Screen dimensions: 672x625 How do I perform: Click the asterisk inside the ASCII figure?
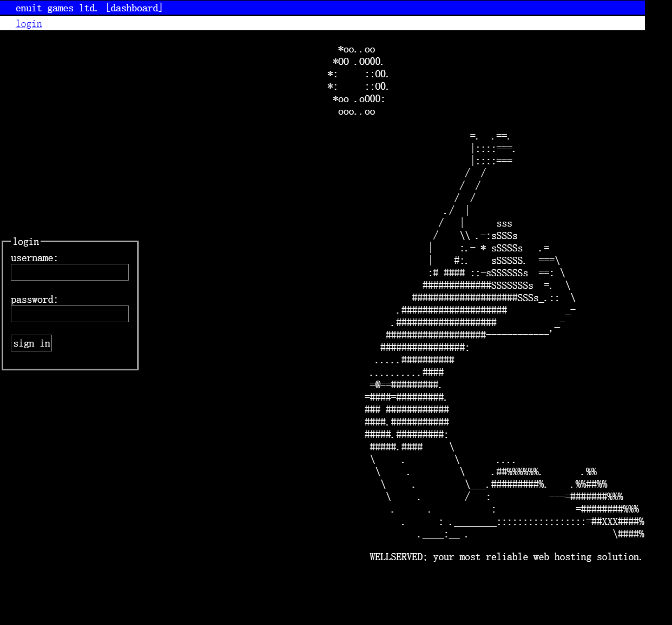coord(483,248)
